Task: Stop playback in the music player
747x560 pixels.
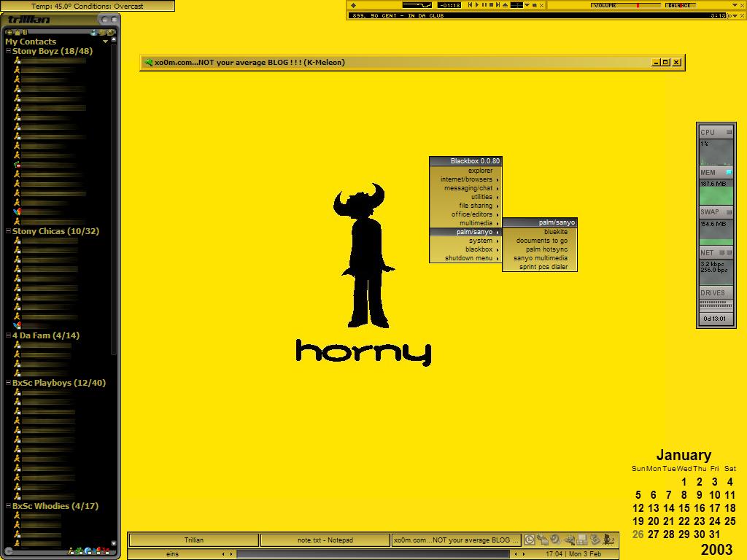Action: [x=491, y=5]
